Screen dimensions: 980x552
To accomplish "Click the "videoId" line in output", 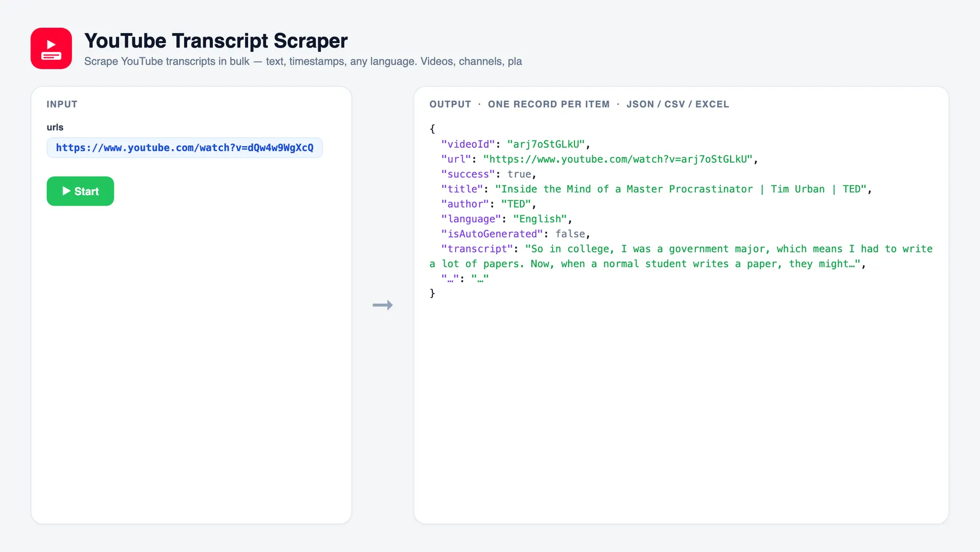I will 516,144.
